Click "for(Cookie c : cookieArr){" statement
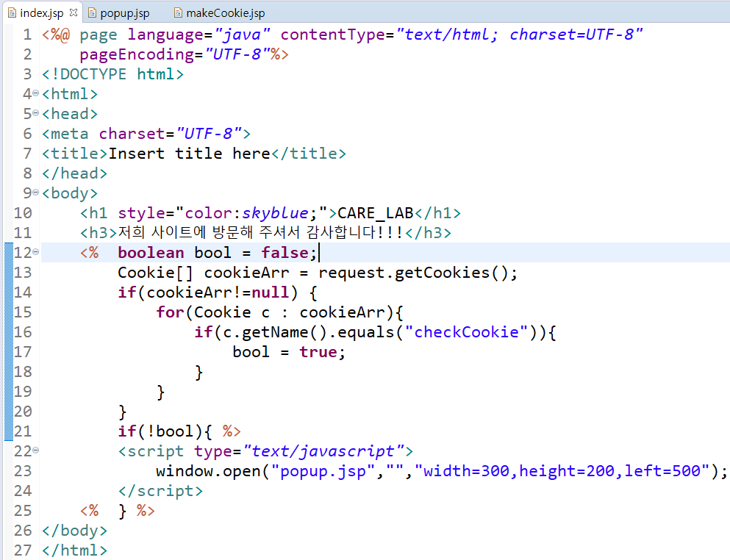Screen dimensions: 730x560 click(279, 312)
